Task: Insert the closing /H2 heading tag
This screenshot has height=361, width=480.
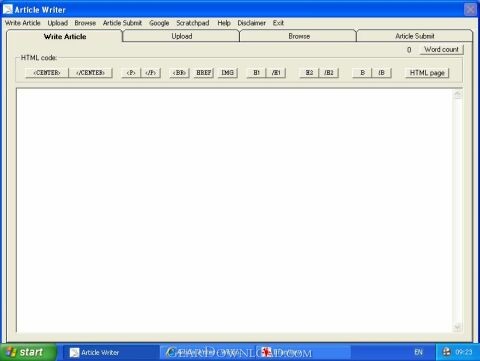Action: (329, 73)
